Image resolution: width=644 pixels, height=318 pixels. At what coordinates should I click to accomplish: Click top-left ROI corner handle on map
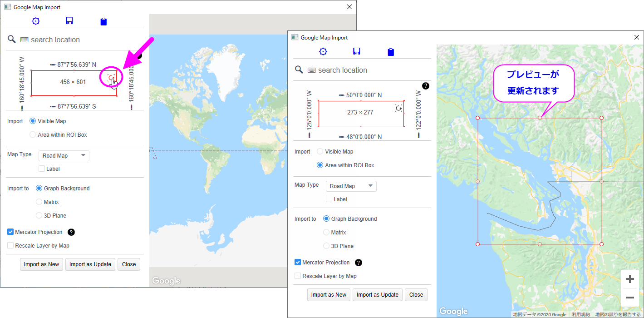[477, 118]
